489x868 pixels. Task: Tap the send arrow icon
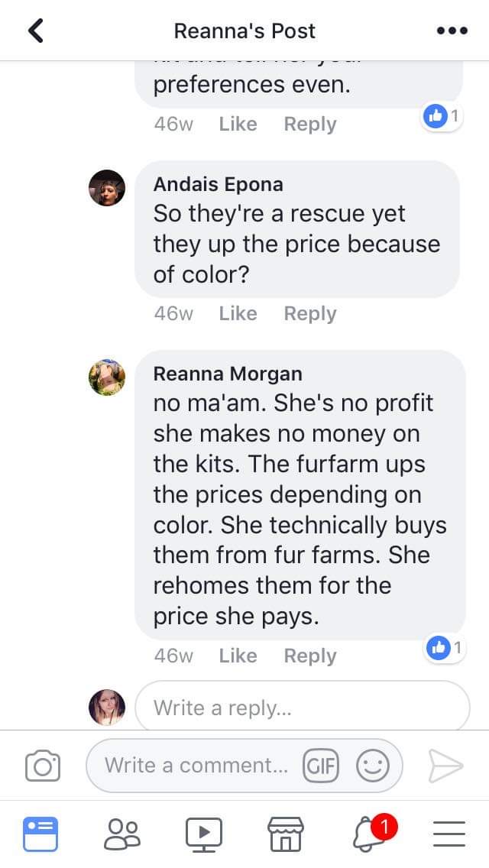445,766
